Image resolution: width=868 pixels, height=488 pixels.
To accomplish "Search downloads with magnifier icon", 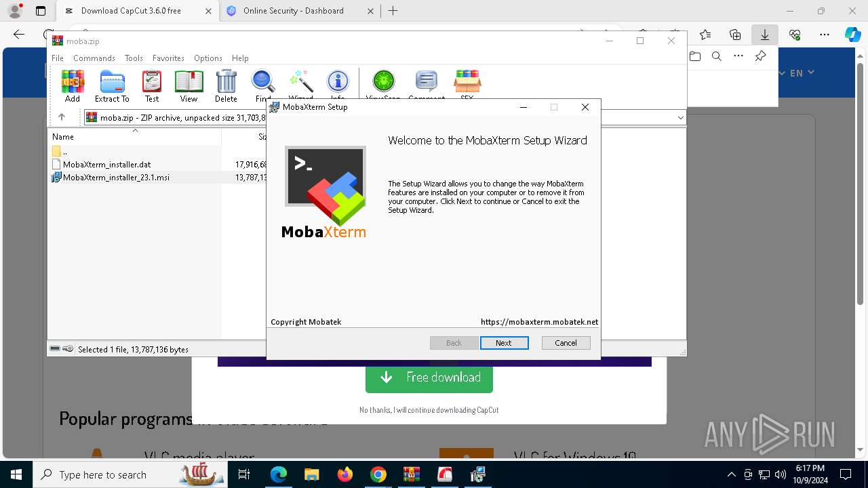I will pyautogui.click(x=717, y=56).
